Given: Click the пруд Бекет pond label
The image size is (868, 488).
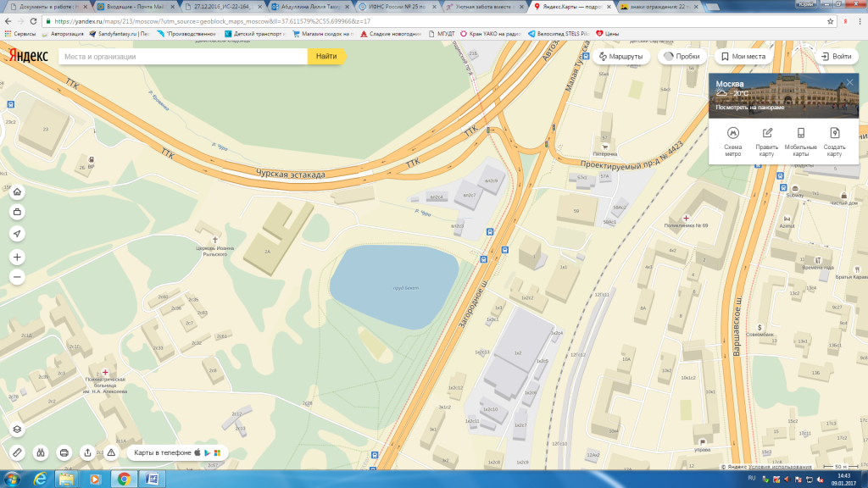Looking at the screenshot, I should coord(406,288).
